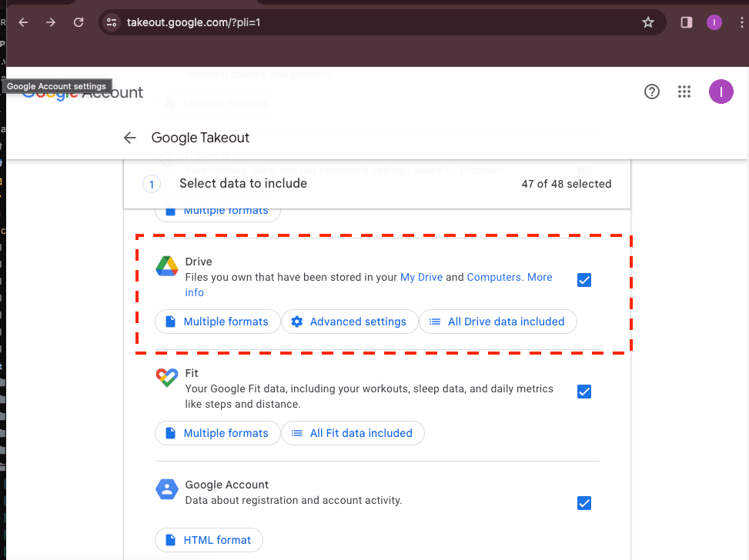
Task: Open the Help question mark icon
Action: (x=652, y=92)
